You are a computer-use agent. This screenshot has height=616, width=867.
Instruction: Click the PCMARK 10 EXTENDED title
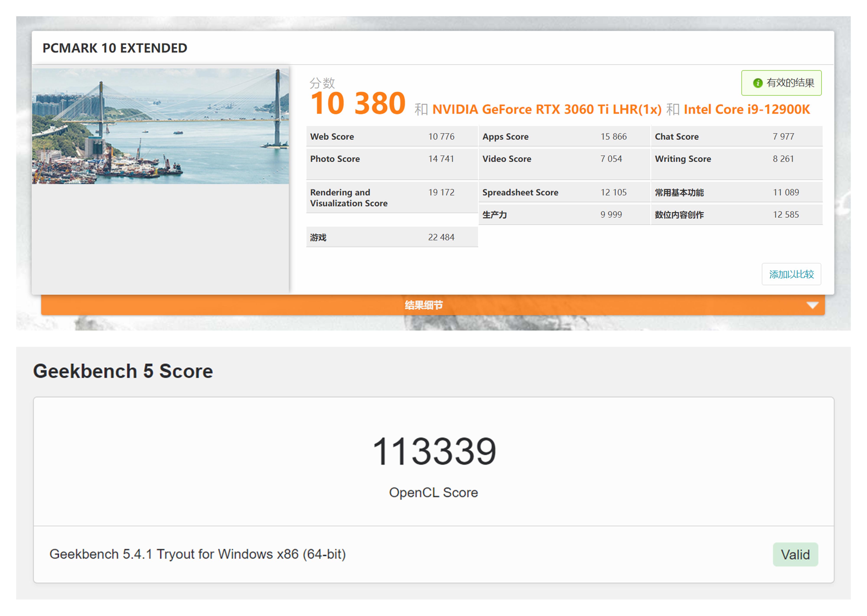click(114, 48)
